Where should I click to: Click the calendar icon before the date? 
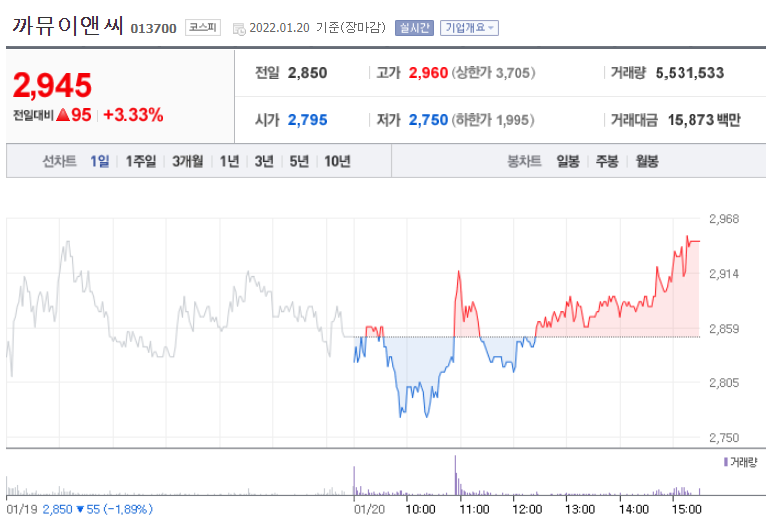tap(239, 29)
